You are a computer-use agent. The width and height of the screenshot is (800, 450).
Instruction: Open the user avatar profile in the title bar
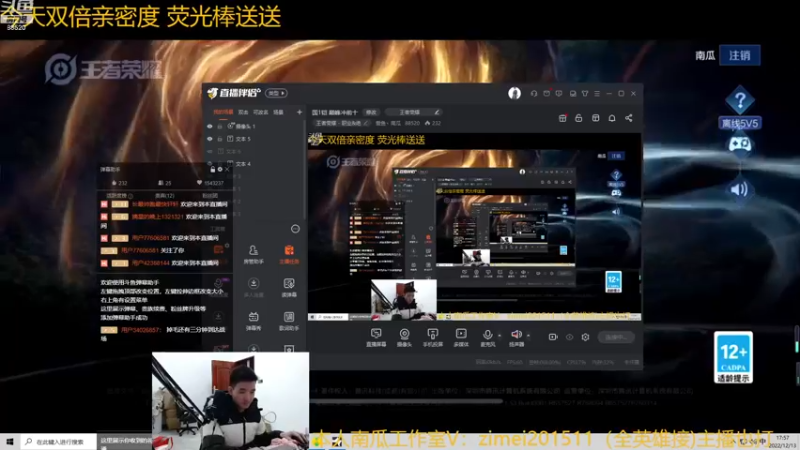(x=514, y=93)
